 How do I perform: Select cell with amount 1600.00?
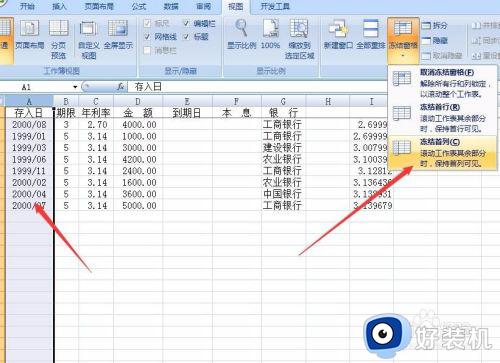[x=138, y=182]
